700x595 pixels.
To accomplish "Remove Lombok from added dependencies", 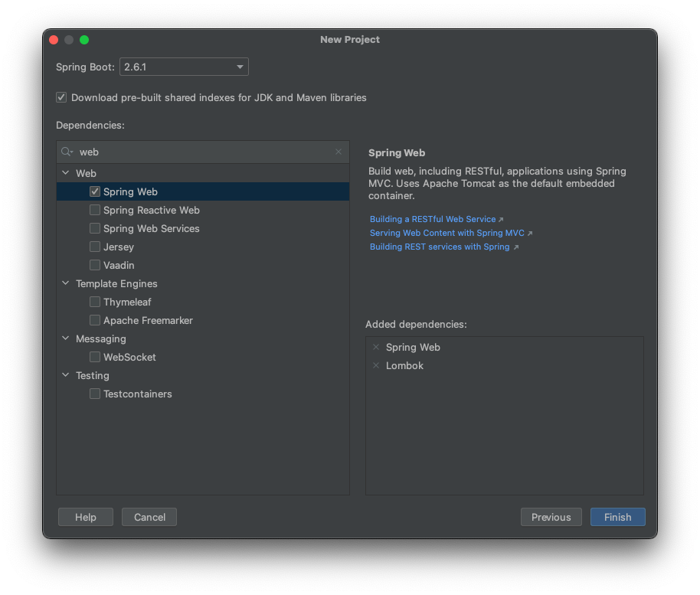I will [x=376, y=365].
